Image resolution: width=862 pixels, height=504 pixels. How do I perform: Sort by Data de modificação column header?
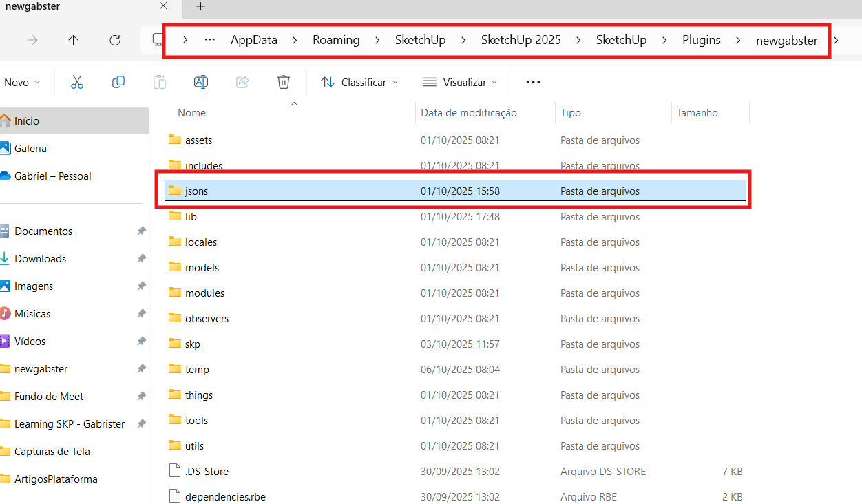468,113
